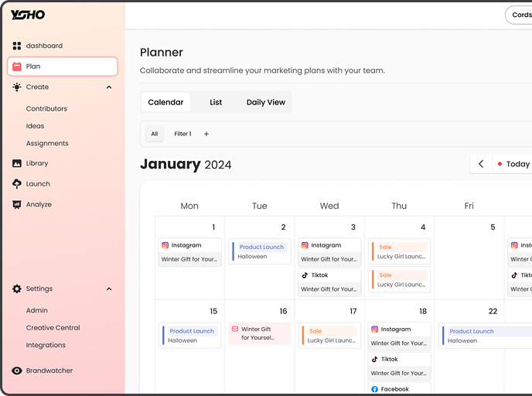532x396 pixels.
Task: Add a new filter with plus icon
Action: pyautogui.click(x=206, y=134)
